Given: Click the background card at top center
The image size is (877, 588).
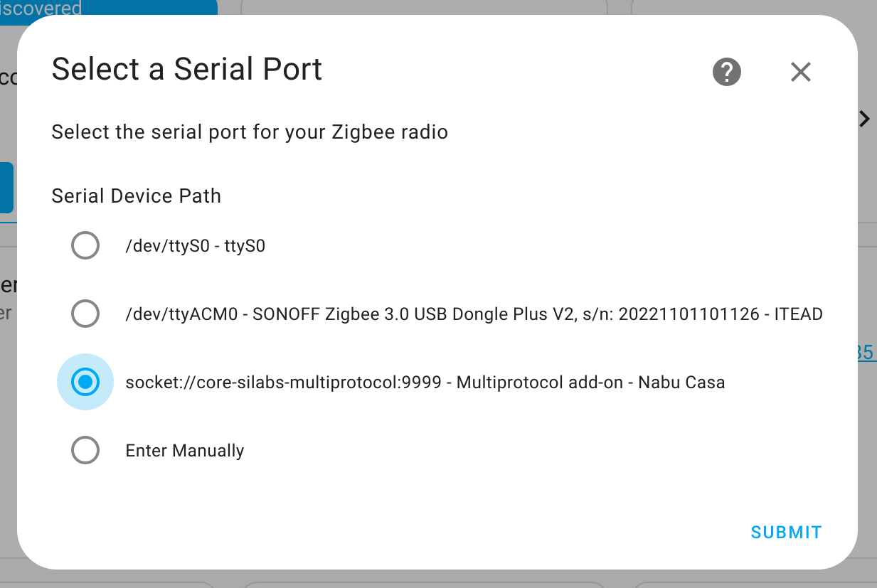Looking at the screenshot, I should (425, 7).
